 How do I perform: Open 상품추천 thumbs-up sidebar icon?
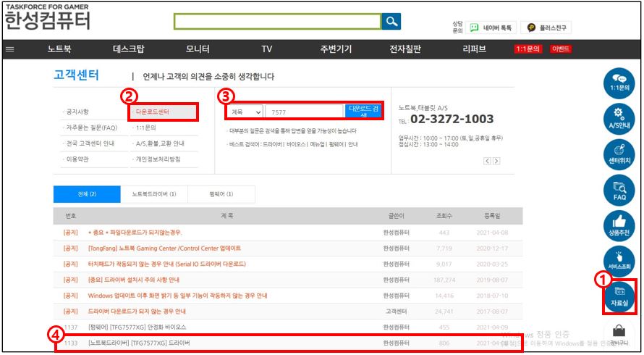pyautogui.click(x=619, y=225)
